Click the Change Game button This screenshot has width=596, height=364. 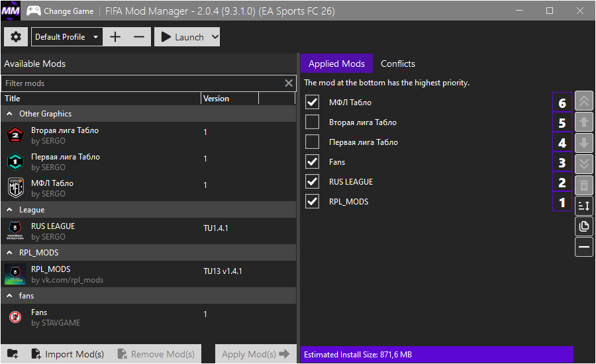coord(62,11)
